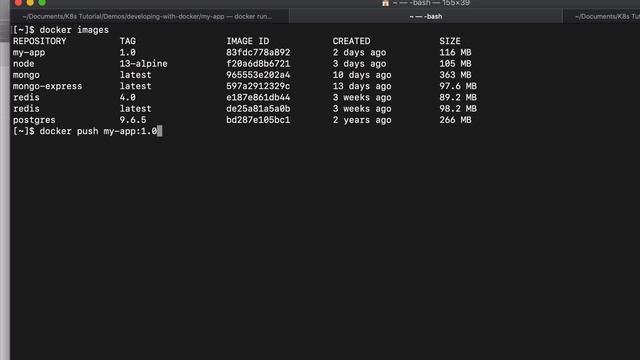
Task: Click image ID e187e861db44
Action: coord(258,98)
